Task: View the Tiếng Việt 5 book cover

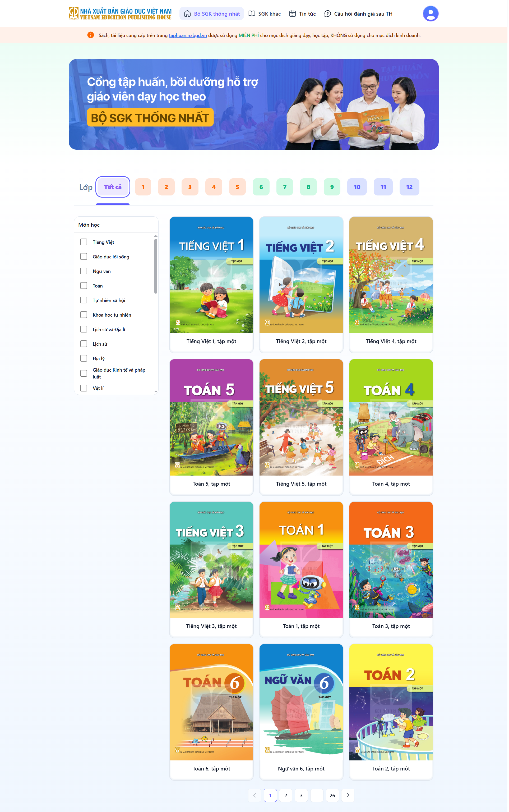Action: (301, 417)
